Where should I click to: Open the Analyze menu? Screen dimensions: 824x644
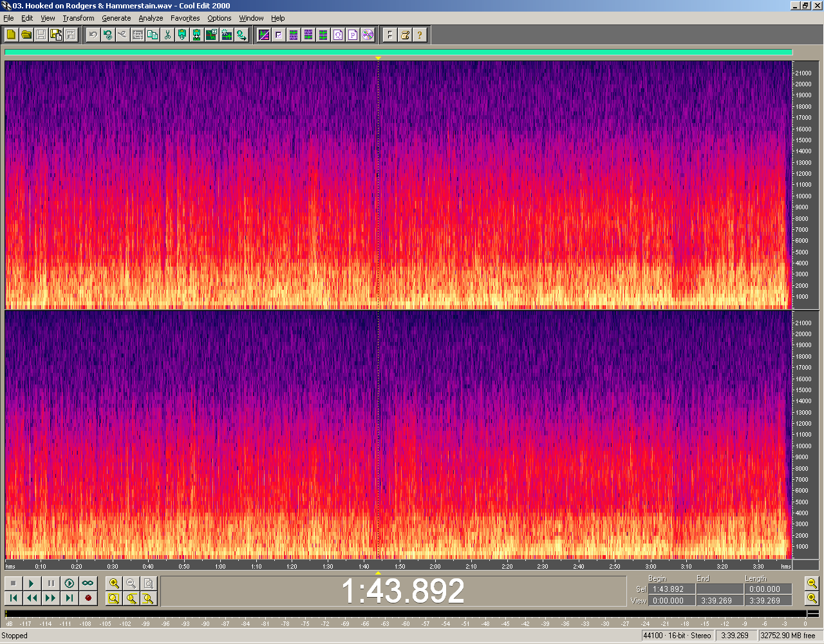click(151, 18)
